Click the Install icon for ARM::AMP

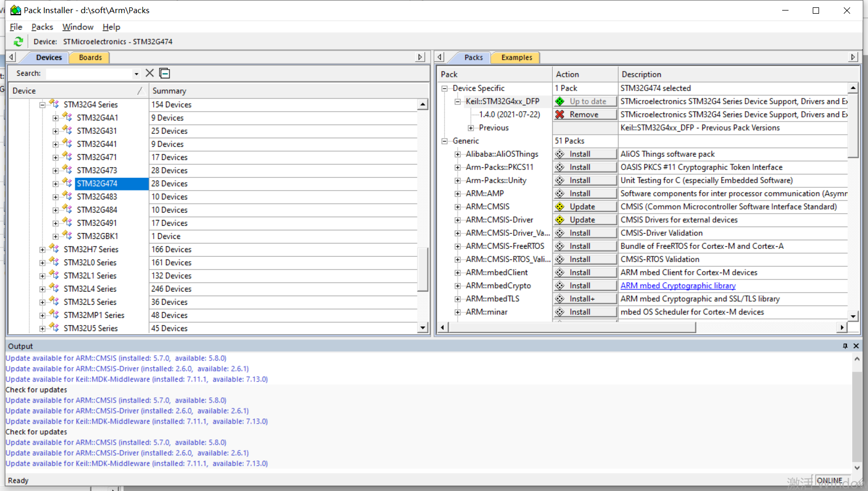tap(560, 193)
